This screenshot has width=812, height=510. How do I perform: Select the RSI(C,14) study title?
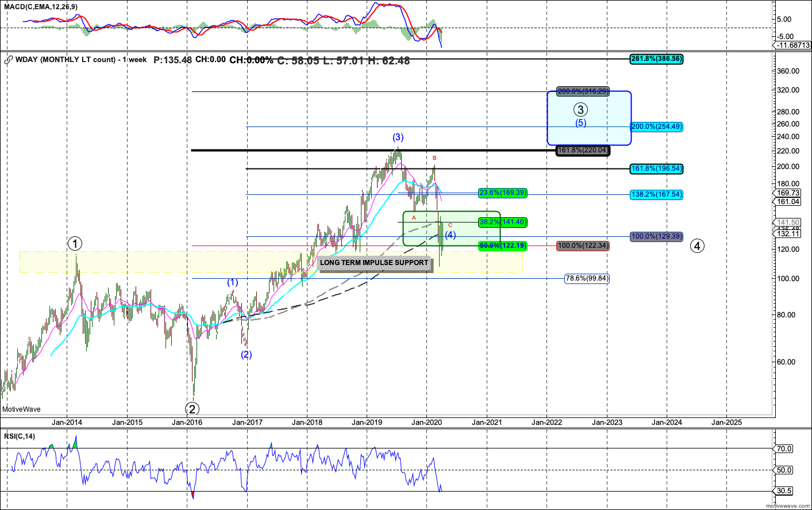[x=20, y=436]
